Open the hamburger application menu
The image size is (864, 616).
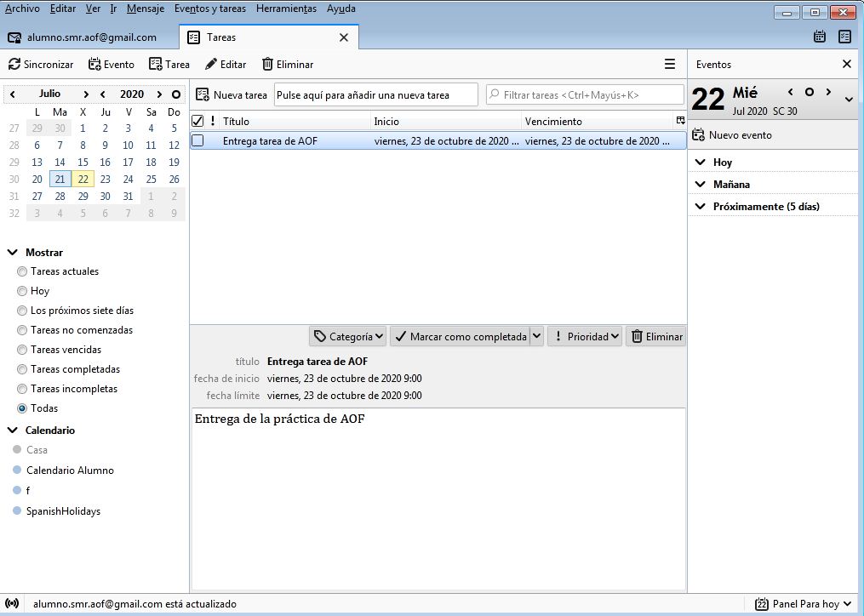[x=669, y=65]
